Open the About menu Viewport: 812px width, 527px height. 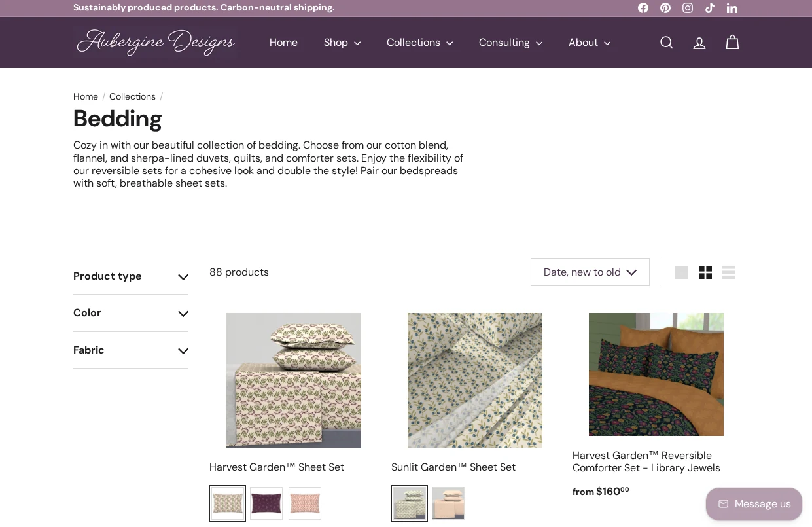coord(590,43)
